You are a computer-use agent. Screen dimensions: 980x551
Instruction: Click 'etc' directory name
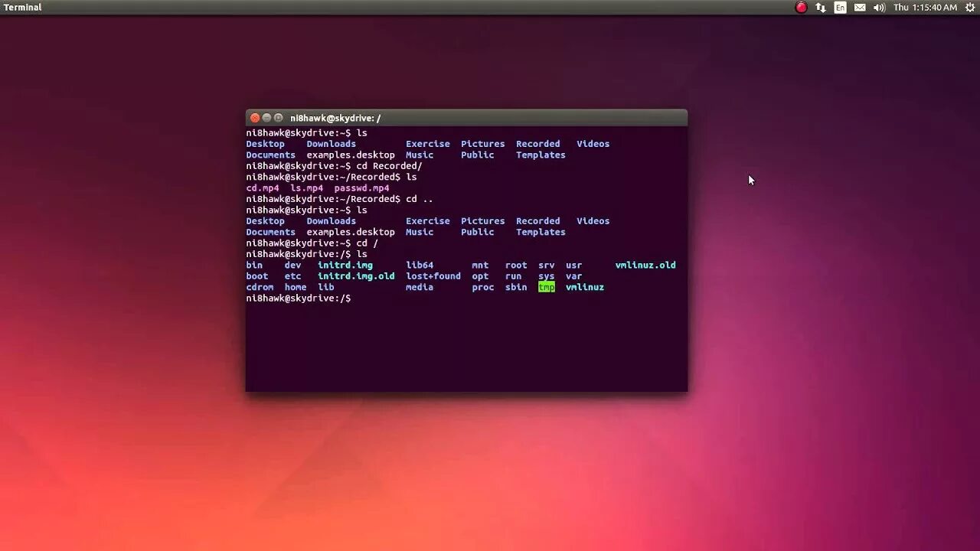pyautogui.click(x=292, y=276)
